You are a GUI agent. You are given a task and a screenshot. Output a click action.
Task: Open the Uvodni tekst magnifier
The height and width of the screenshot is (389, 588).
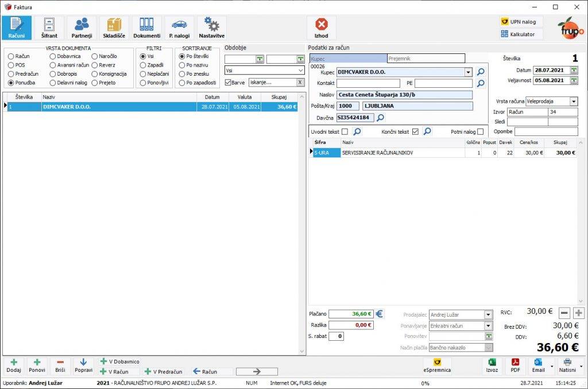tap(357, 131)
